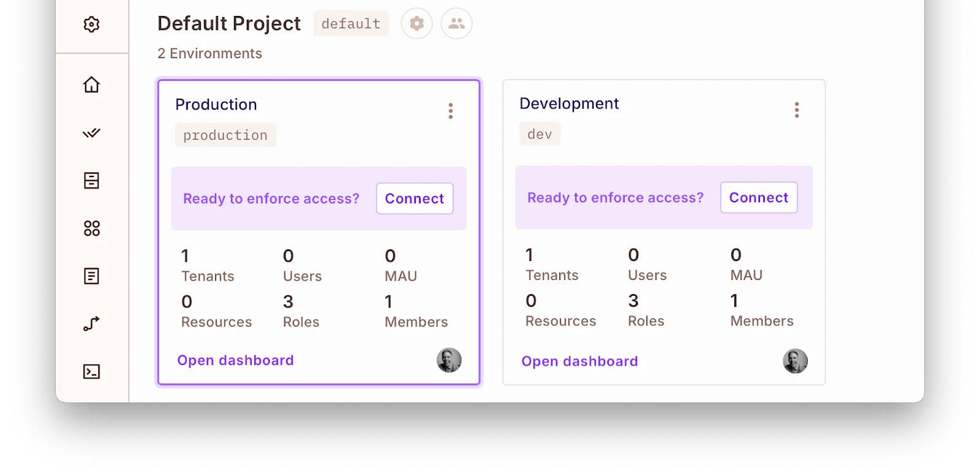Click the 'default' project key tag
The height and width of the screenshot is (476, 980).
351,23
